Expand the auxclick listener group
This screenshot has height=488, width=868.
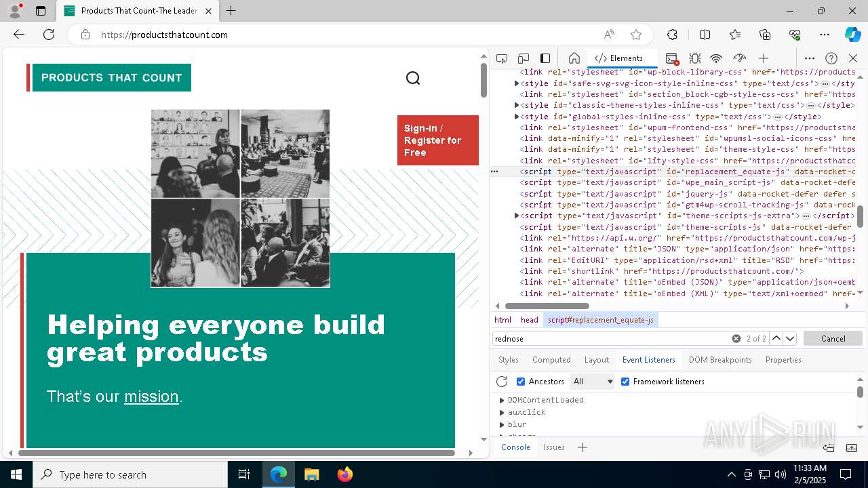pos(502,412)
